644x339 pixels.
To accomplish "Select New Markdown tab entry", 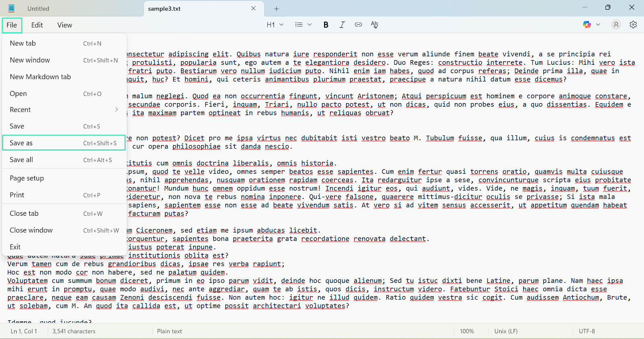I will pos(64,77).
